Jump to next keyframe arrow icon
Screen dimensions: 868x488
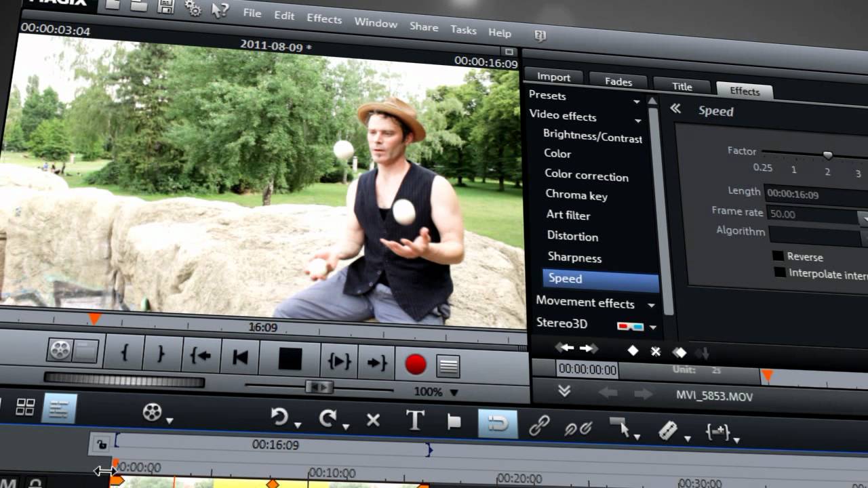pos(588,348)
